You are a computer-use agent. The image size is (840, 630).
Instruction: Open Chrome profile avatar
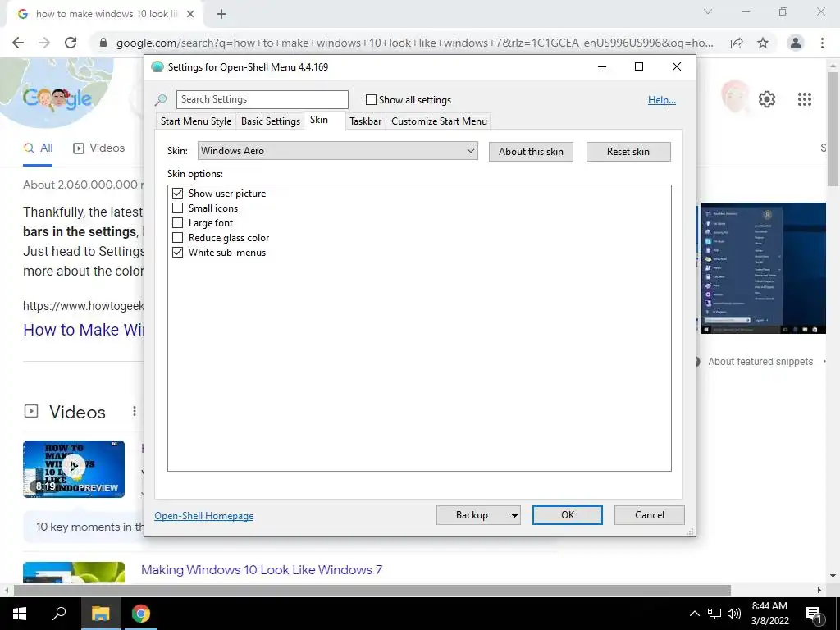point(796,43)
